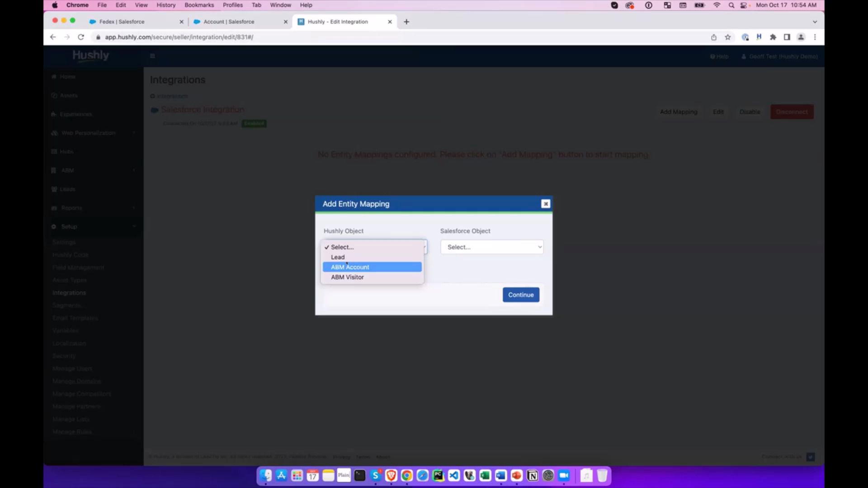Viewport: 868px width, 488px height.
Task: Expand the Web Personalization sidebar section
Action: click(x=88, y=133)
